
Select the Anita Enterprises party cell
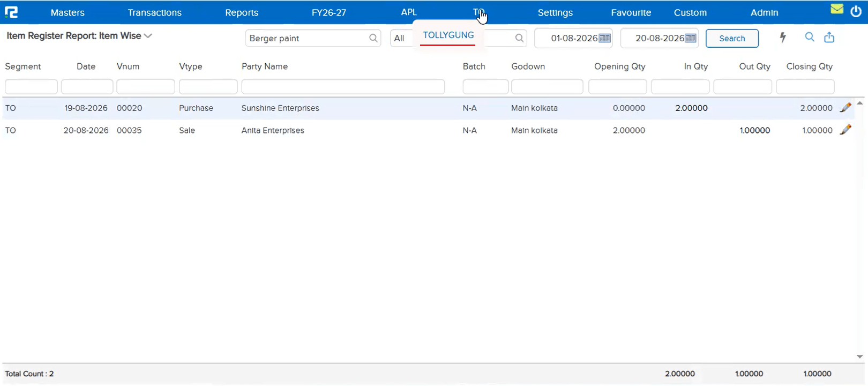(273, 130)
